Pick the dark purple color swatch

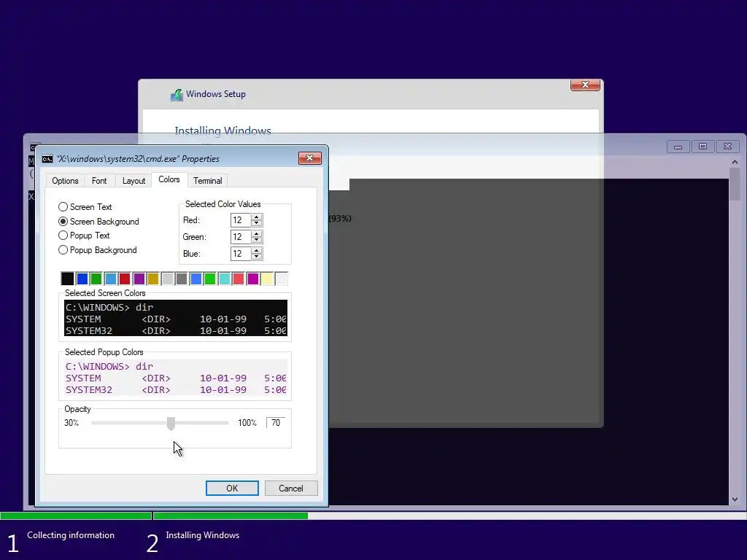[x=139, y=279]
